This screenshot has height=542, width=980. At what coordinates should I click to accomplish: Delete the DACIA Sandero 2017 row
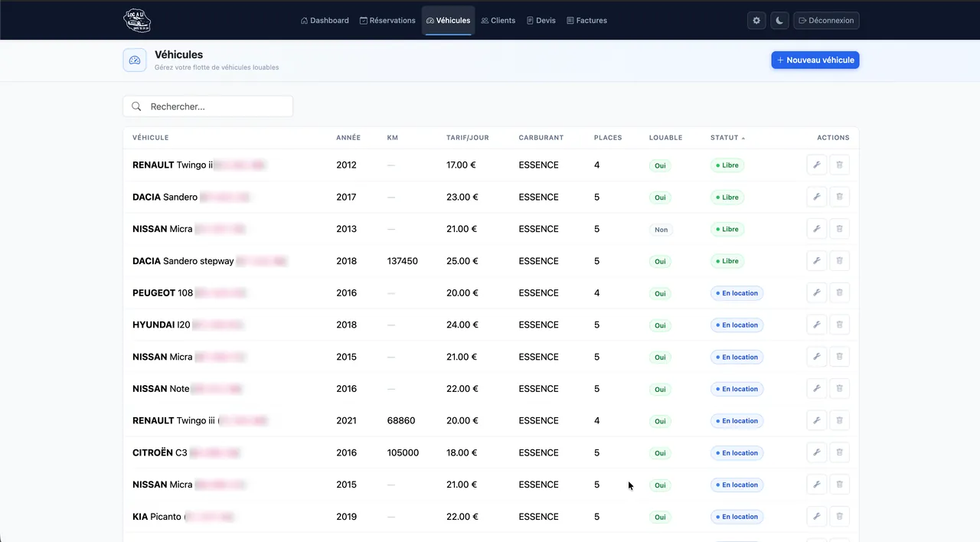point(839,197)
